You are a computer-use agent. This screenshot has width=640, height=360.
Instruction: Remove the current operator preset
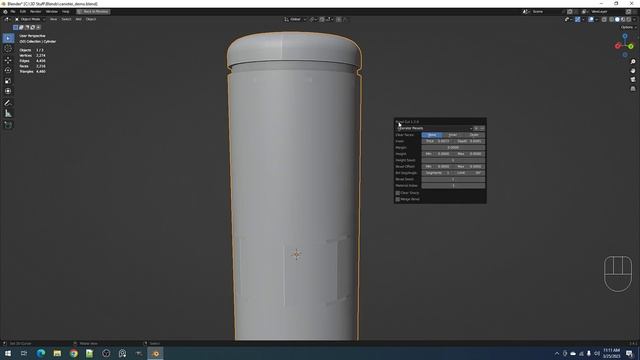pos(482,128)
